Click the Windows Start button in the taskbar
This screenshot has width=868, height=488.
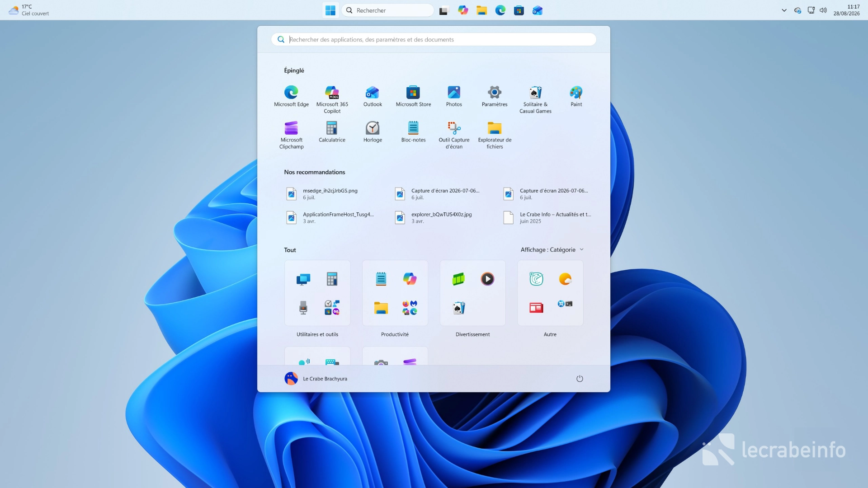pos(330,10)
